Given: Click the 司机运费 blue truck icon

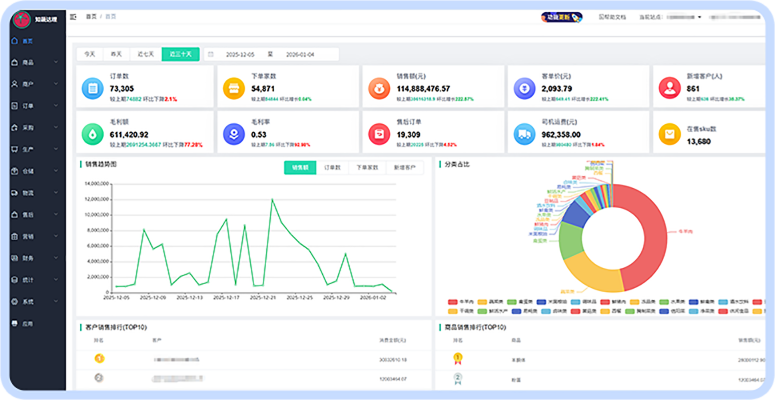Looking at the screenshot, I should (x=523, y=133).
